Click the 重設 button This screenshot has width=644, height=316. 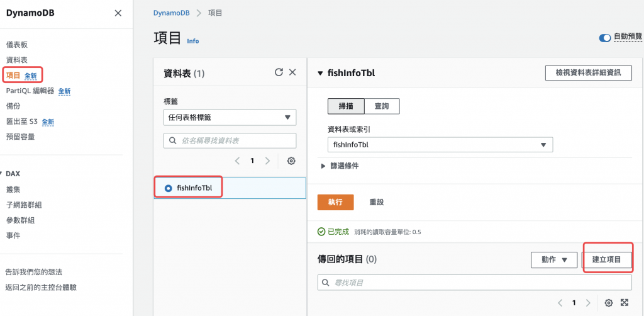click(377, 202)
